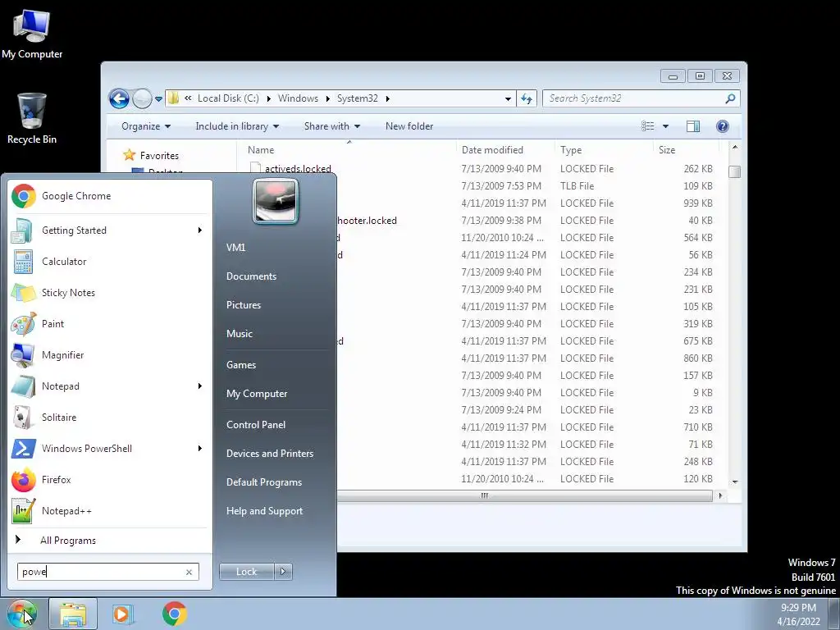The image size is (840, 630).
Task: Launch Notepad++ from Start menu
Action: click(x=109, y=510)
